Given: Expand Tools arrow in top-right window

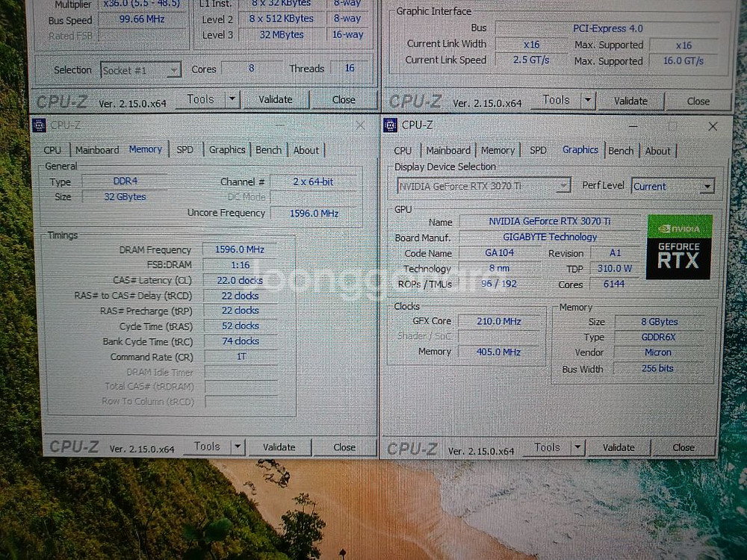Looking at the screenshot, I should click(588, 101).
